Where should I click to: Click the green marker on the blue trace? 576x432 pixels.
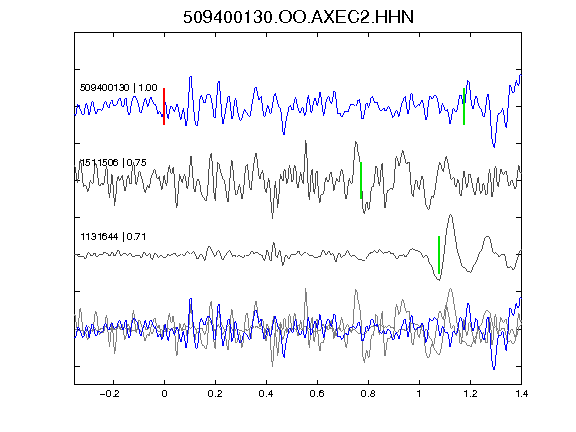[x=464, y=107]
